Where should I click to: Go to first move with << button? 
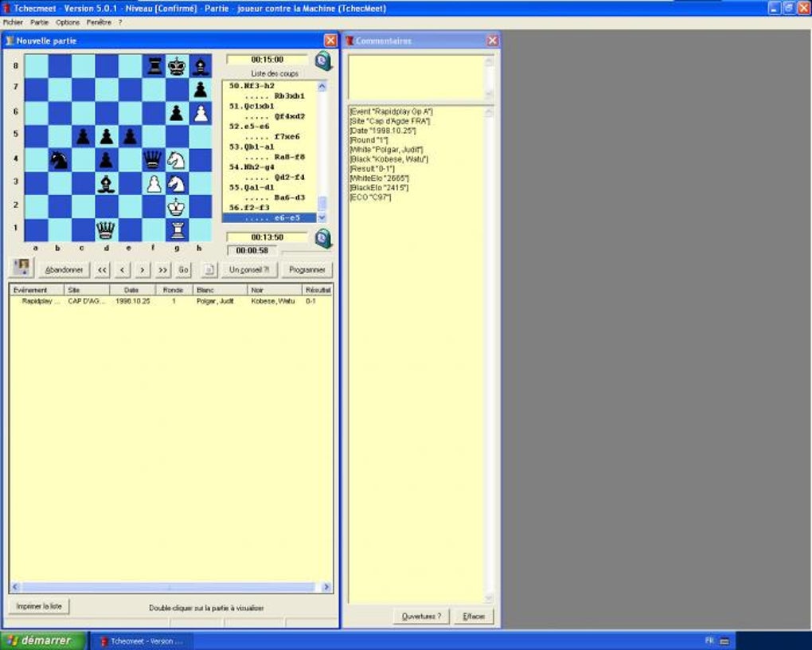point(102,270)
